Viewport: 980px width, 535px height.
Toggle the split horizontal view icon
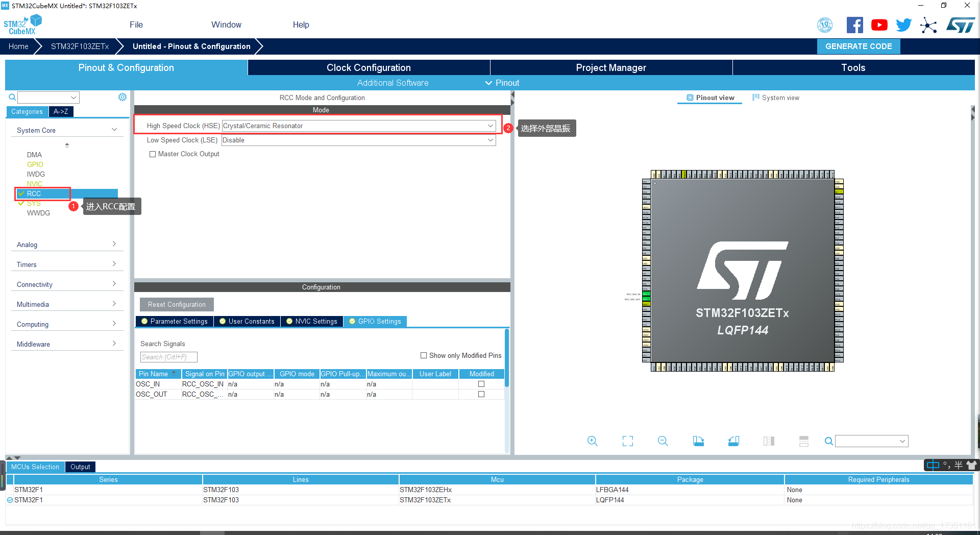click(769, 441)
